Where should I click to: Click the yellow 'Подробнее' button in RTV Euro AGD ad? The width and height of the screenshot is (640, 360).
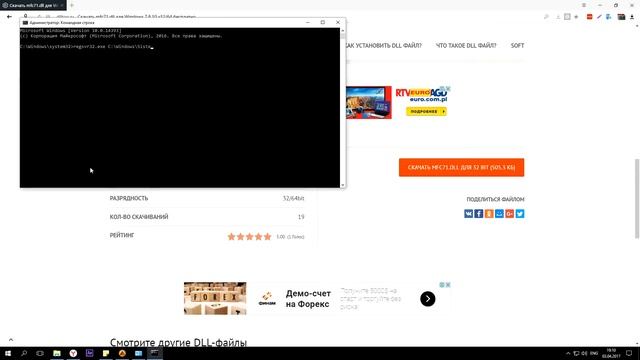pyautogui.click(x=426, y=111)
